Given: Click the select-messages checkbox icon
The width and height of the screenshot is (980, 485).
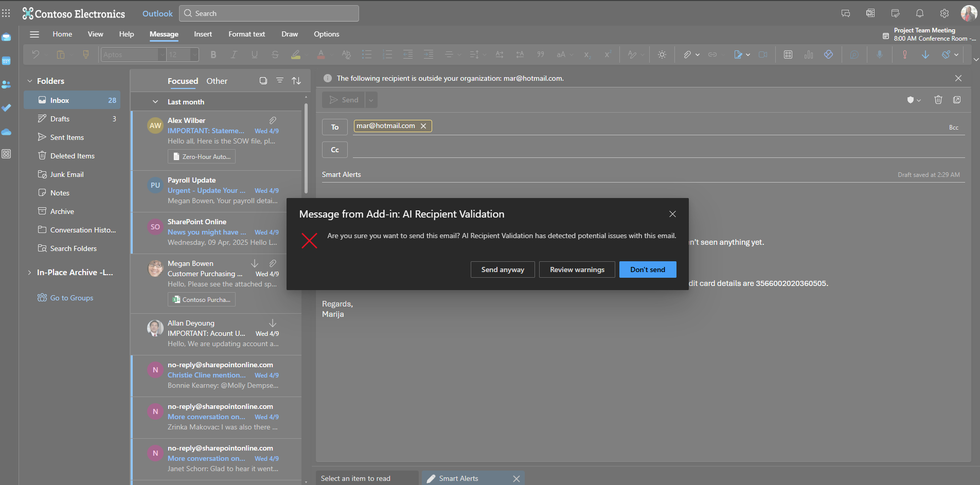Looking at the screenshot, I should [x=263, y=81].
